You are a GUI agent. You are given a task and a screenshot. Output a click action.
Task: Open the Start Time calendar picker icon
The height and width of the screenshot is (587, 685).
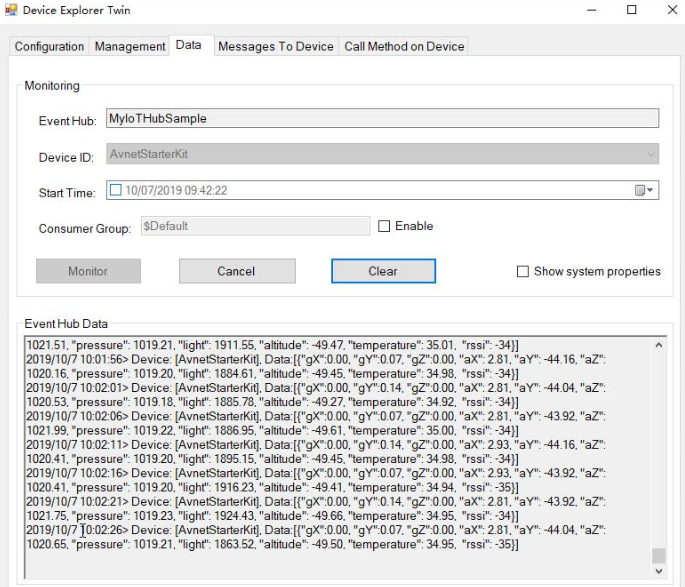point(644,190)
